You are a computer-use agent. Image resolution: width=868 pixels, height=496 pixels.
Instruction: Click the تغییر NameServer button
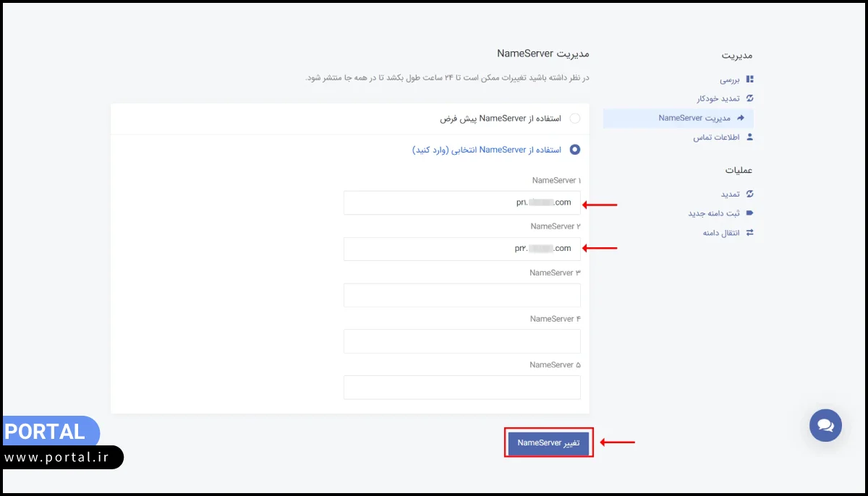click(548, 442)
